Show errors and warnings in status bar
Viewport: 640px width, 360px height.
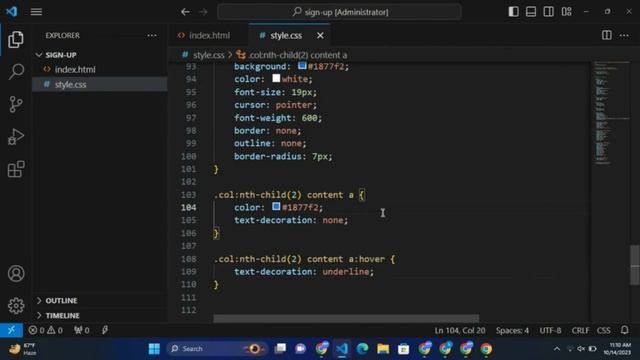coord(45,330)
